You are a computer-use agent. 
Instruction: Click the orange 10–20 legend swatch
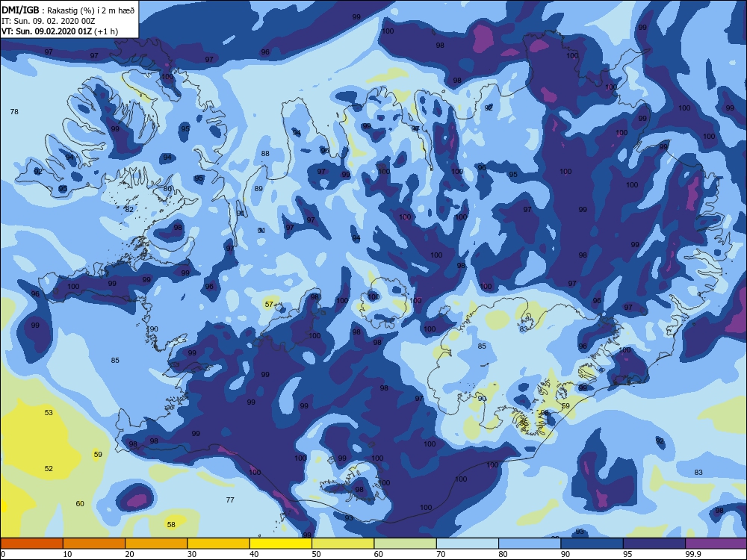click(x=94, y=544)
